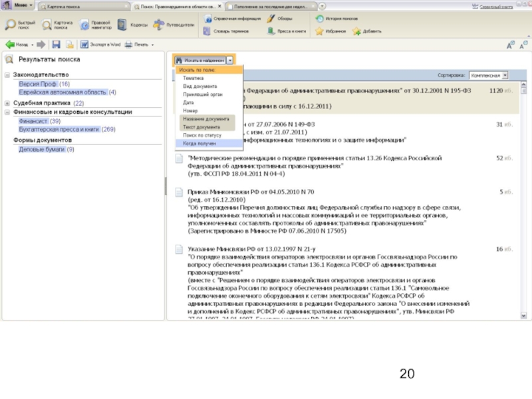Open Словарь терминов

[226, 31]
